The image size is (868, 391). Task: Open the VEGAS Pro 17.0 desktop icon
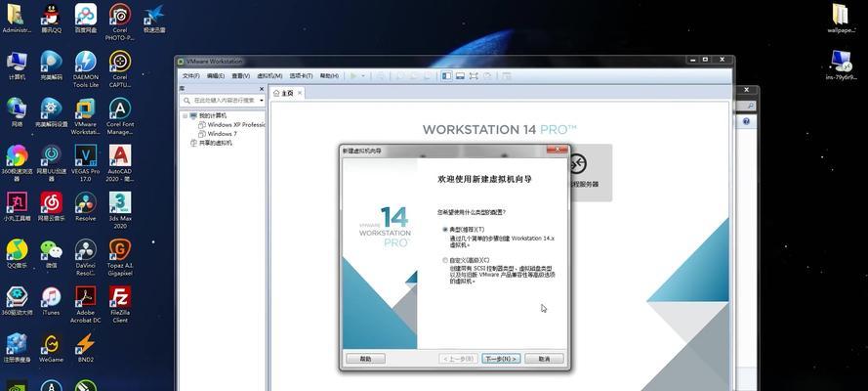85,163
